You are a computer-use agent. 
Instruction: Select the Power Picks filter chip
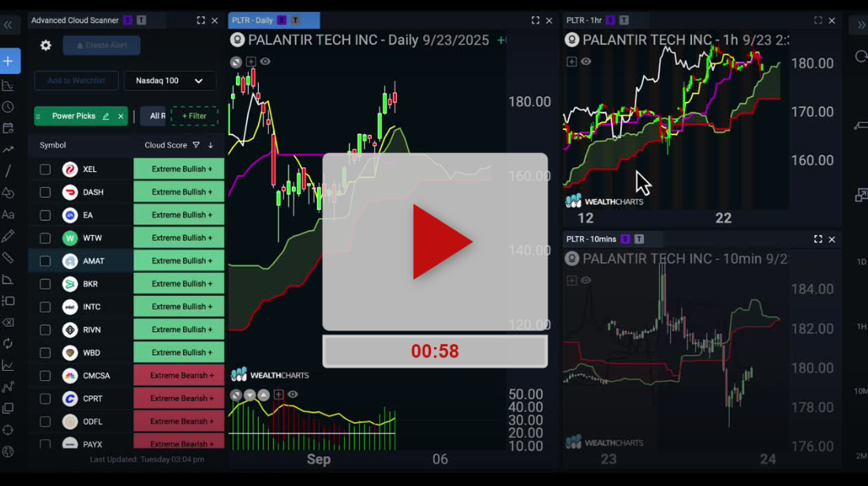[x=80, y=116]
